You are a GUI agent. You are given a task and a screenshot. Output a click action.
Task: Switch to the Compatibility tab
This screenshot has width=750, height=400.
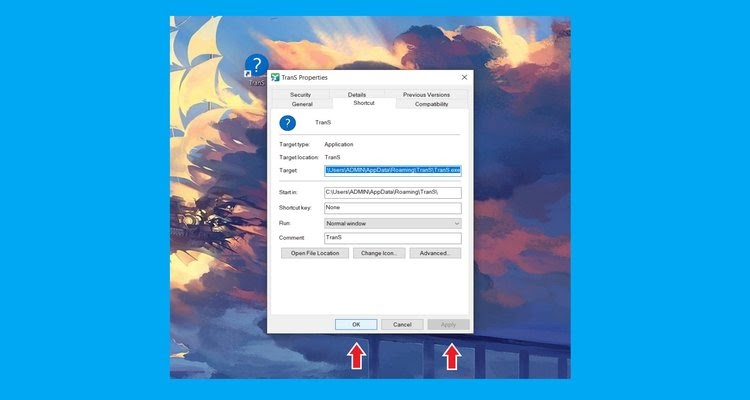click(x=431, y=104)
